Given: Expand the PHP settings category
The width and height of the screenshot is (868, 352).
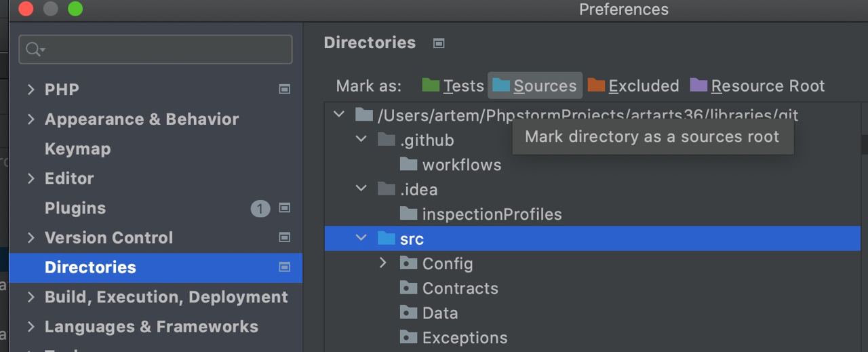Looking at the screenshot, I should [x=31, y=89].
